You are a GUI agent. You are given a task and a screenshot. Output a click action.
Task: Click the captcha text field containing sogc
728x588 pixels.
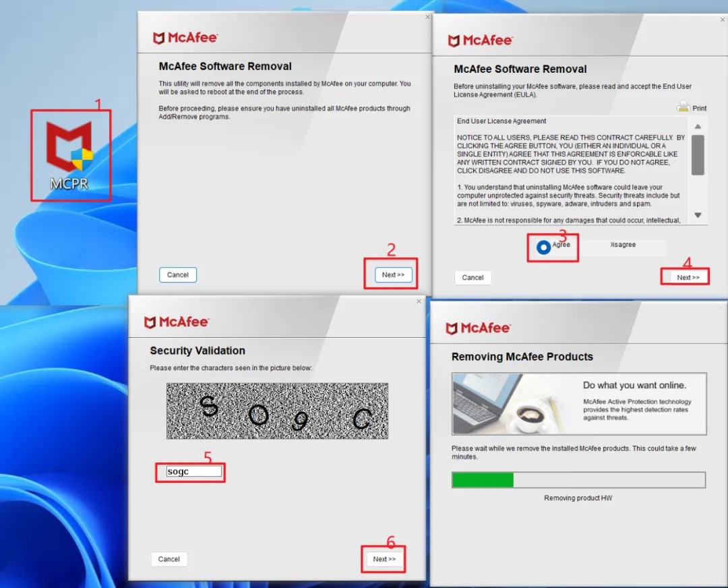194,472
